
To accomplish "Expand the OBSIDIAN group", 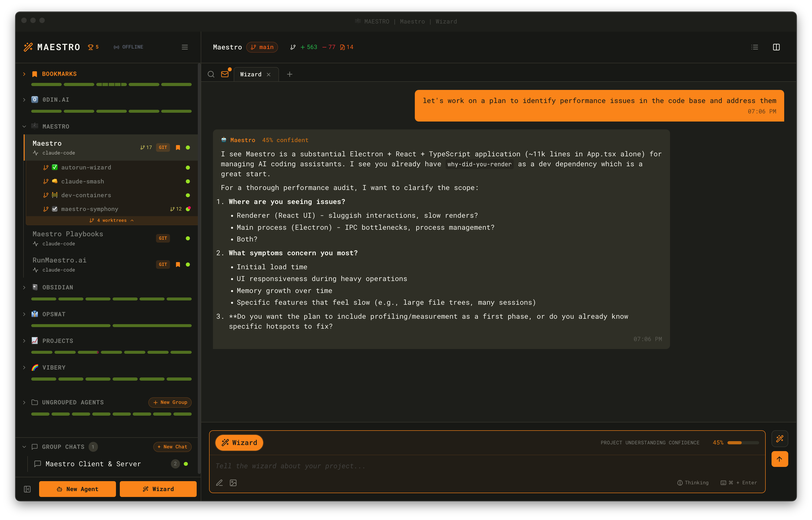I will pyautogui.click(x=24, y=287).
